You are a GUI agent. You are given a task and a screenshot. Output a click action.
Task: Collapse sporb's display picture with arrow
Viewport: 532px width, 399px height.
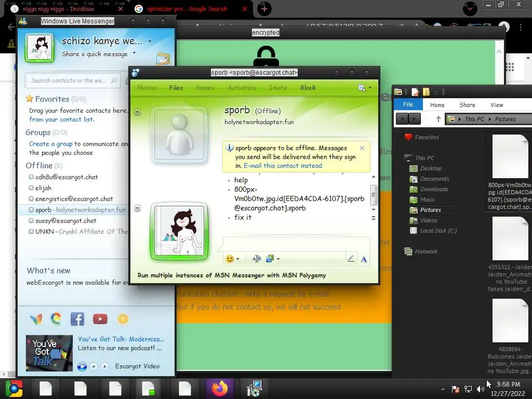[137, 112]
